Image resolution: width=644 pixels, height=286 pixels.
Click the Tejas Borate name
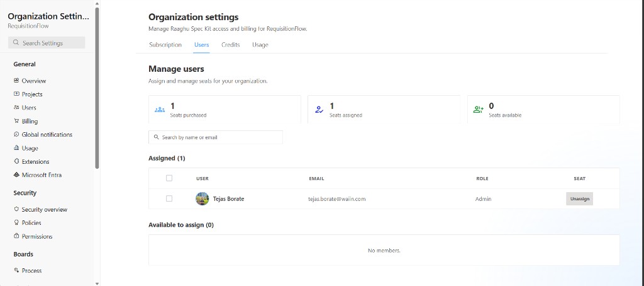pyautogui.click(x=229, y=199)
